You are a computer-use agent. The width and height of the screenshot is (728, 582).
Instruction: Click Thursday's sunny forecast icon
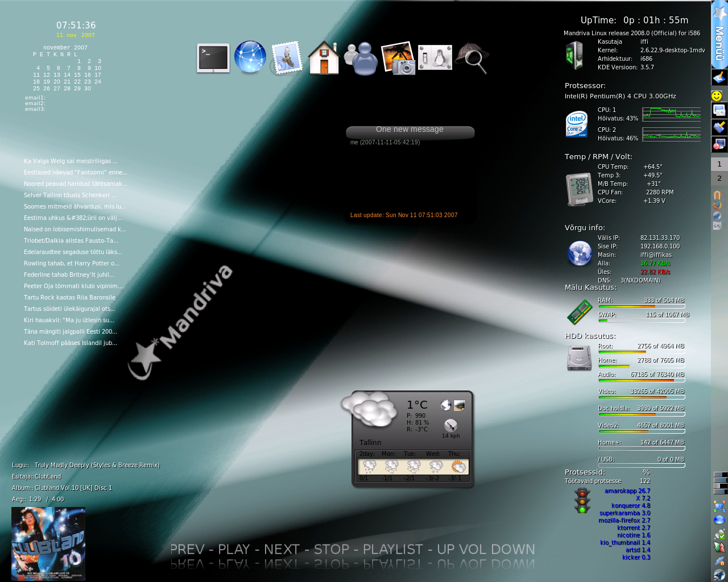click(458, 467)
